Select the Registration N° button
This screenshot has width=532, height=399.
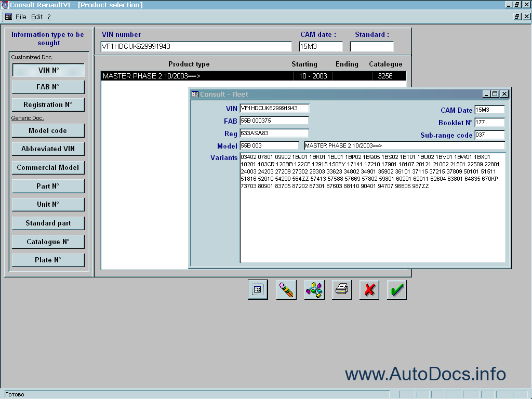pyautogui.click(x=48, y=104)
